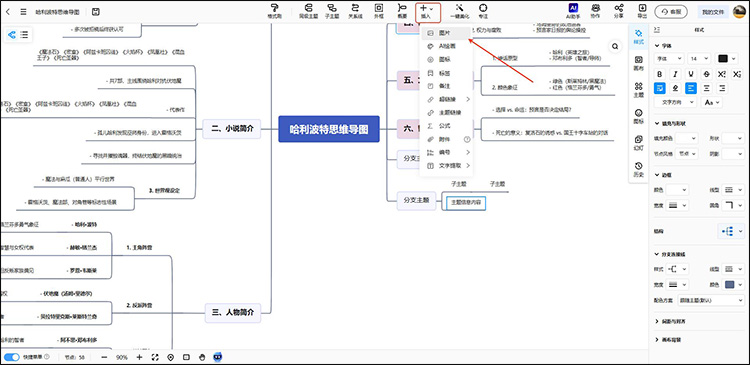Image resolution: width=750 pixels, height=365 pixels.
Task: Click the canvas search magnifier icon
Action: coord(615,46)
